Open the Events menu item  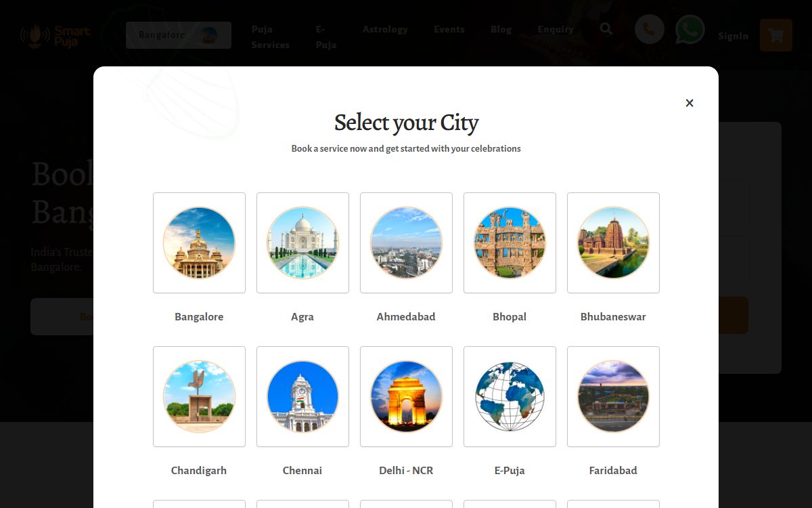449,29
